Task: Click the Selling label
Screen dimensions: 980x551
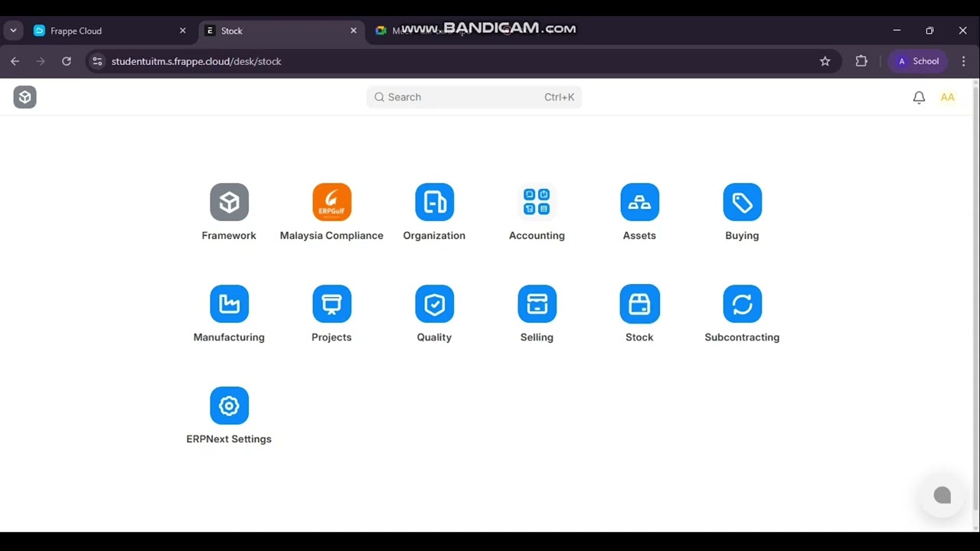Action: [537, 337]
